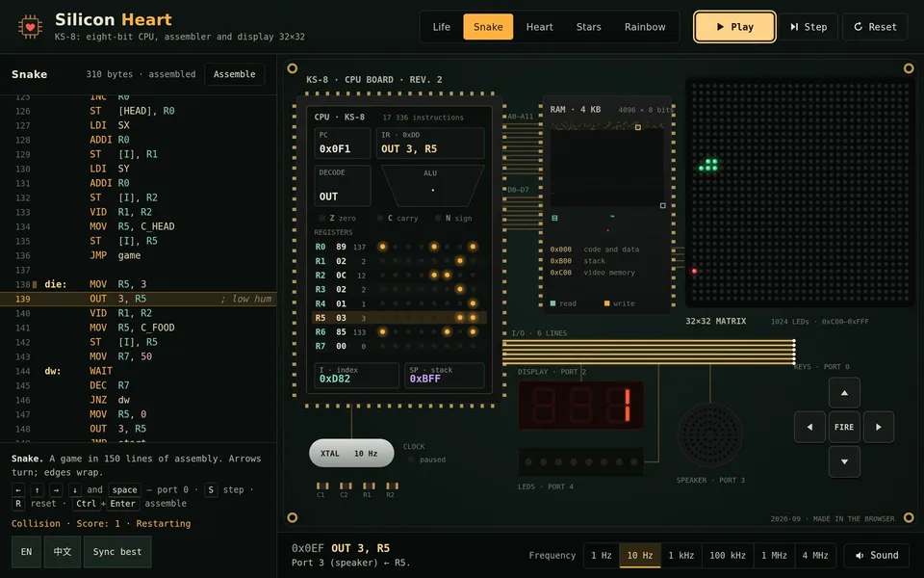This screenshot has width=924, height=578.
Task: Select the R5 register row
Action: point(399,318)
